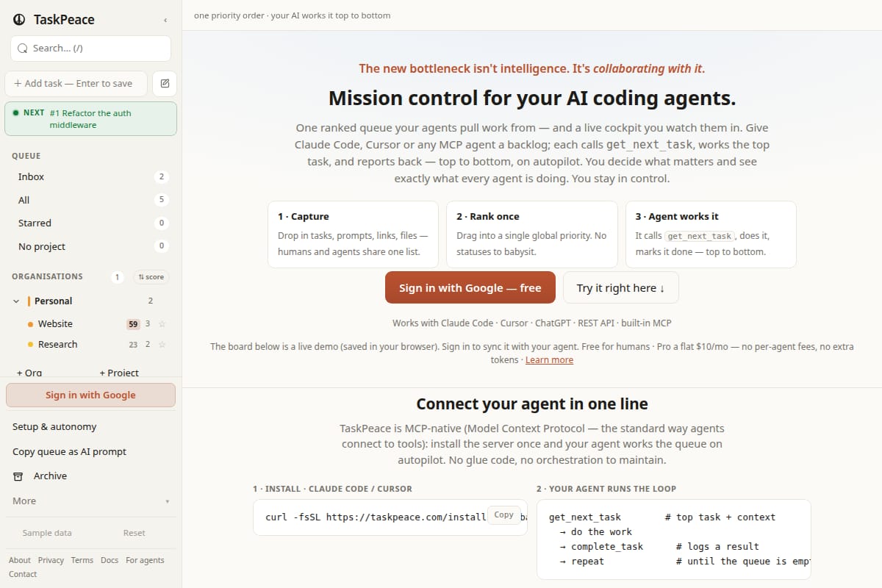Click the Rank once step card
The width and height of the screenshot is (882, 588).
pos(531,234)
